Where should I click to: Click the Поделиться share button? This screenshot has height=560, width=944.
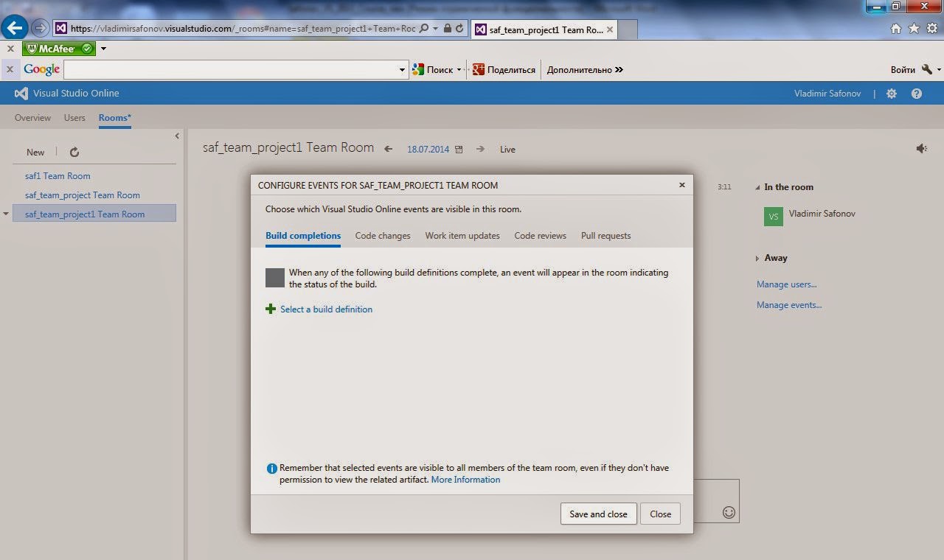[504, 69]
